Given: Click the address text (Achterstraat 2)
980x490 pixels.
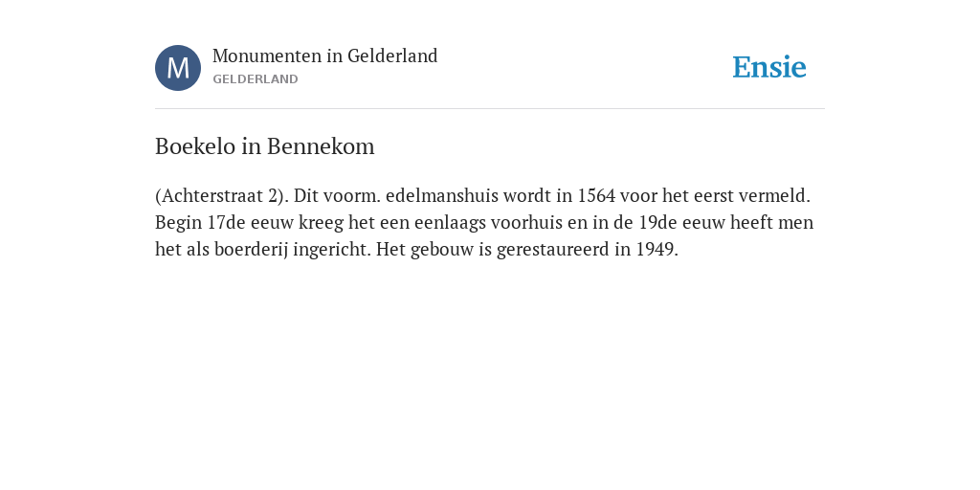Looking at the screenshot, I should pos(222,196).
